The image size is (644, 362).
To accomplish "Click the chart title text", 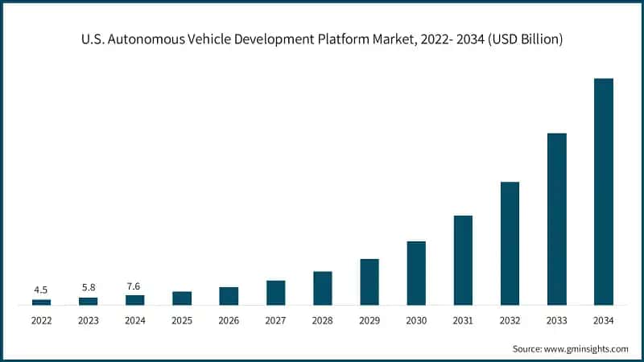I will [x=322, y=39].
